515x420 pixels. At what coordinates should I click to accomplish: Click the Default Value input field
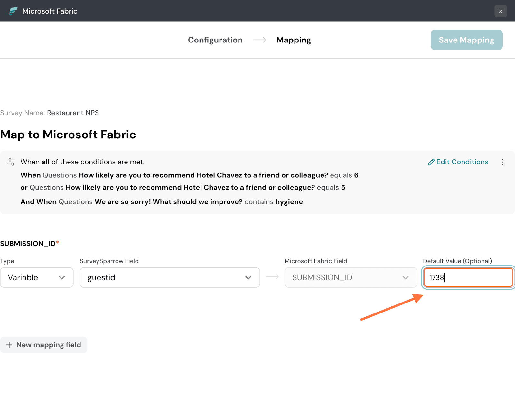click(x=468, y=277)
